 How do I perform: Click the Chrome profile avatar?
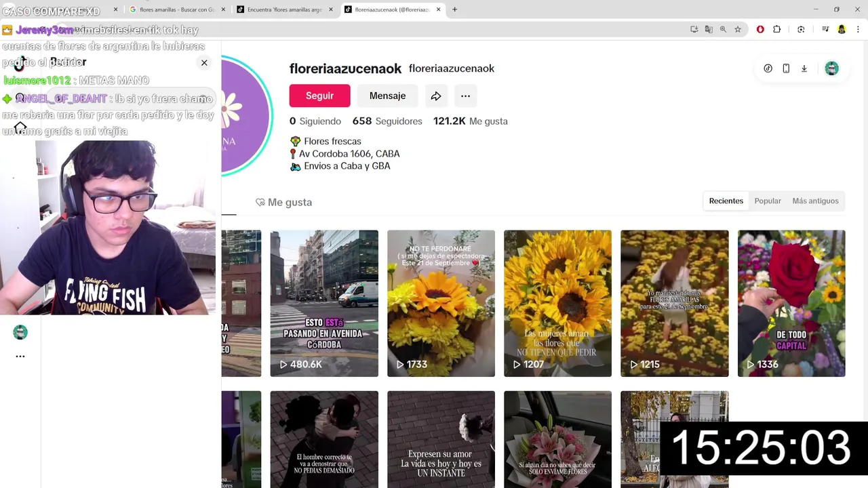pos(842,29)
